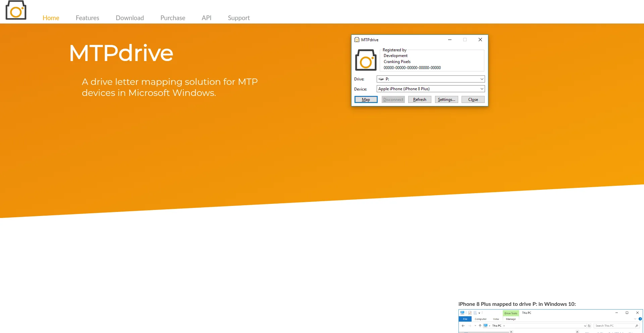
Task: Click the drive letter mapping tagline text
Action: [170, 87]
